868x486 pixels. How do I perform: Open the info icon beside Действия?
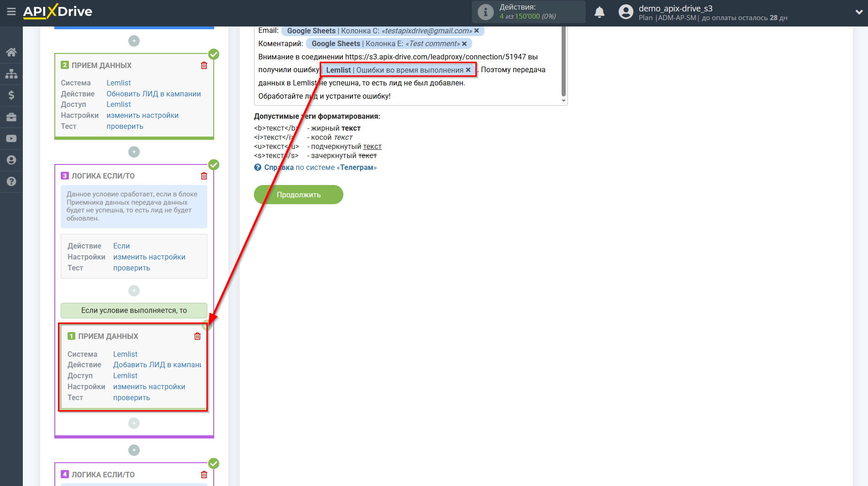(x=485, y=12)
